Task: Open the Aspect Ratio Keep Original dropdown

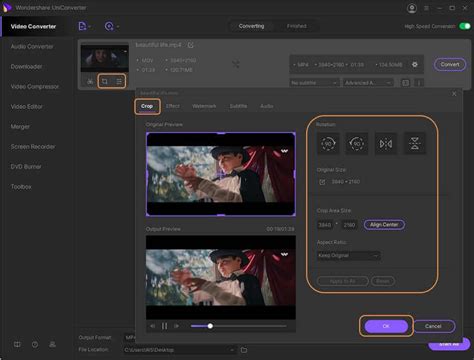Action: (348, 256)
